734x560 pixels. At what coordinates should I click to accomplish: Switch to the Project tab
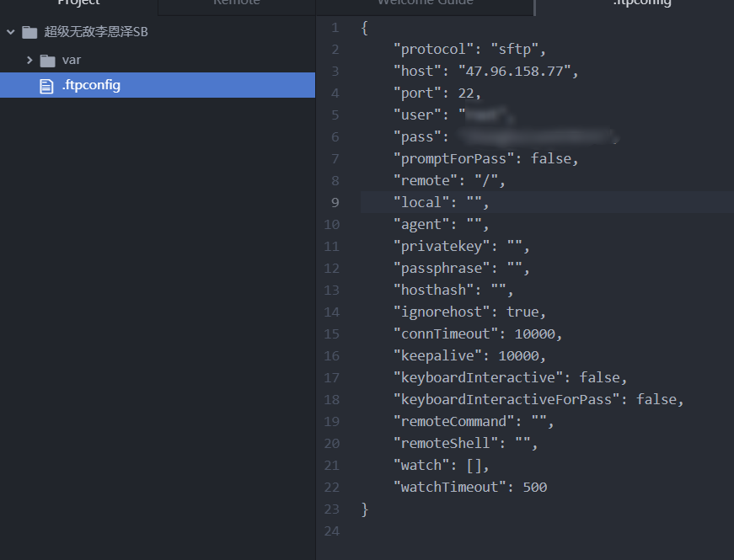pos(78,3)
